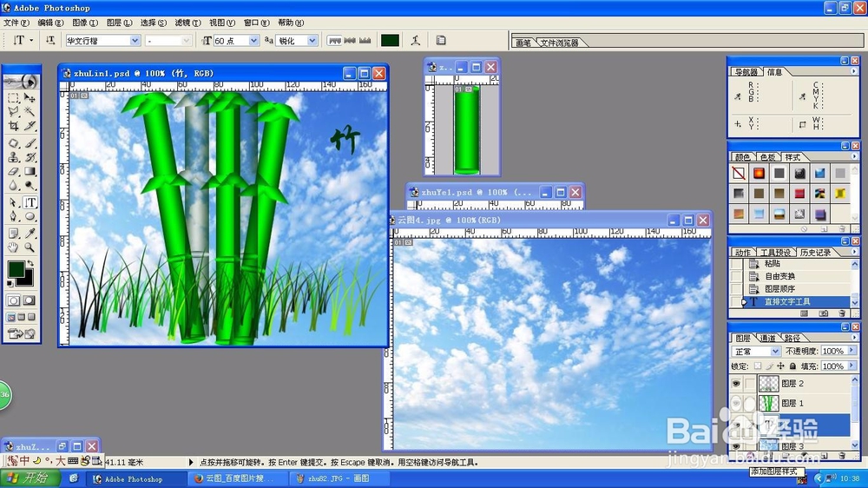Open the 滤镜 menu
Screen dimensions: 868x488
187,23
